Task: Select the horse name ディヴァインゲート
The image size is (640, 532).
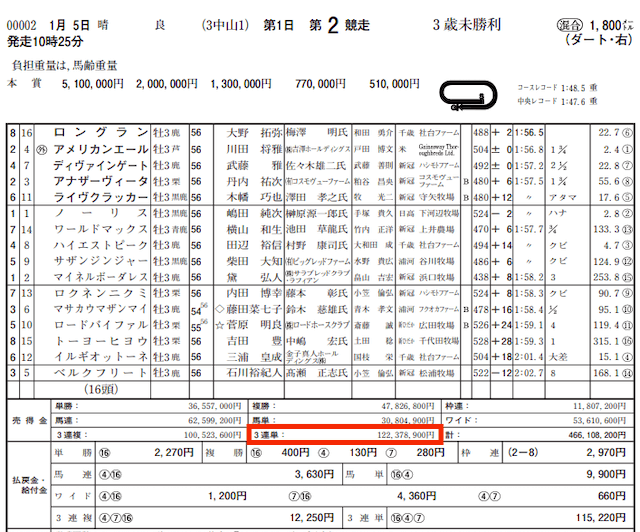Action: (x=100, y=165)
